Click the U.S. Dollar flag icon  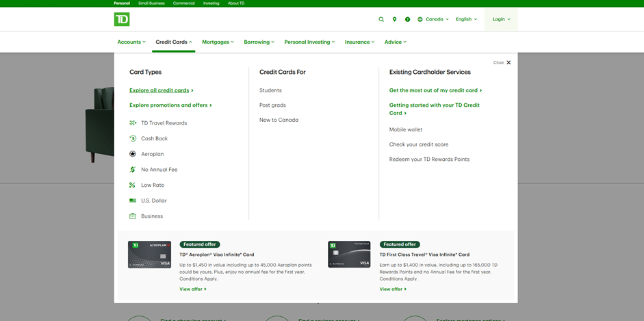click(x=133, y=201)
